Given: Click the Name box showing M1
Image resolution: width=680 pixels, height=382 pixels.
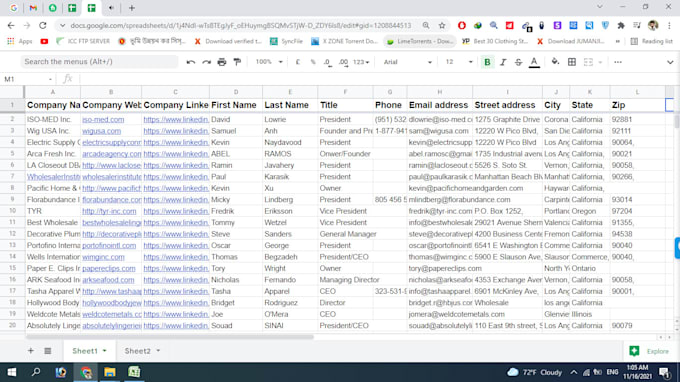Looking at the screenshot, I should [24, 79].
